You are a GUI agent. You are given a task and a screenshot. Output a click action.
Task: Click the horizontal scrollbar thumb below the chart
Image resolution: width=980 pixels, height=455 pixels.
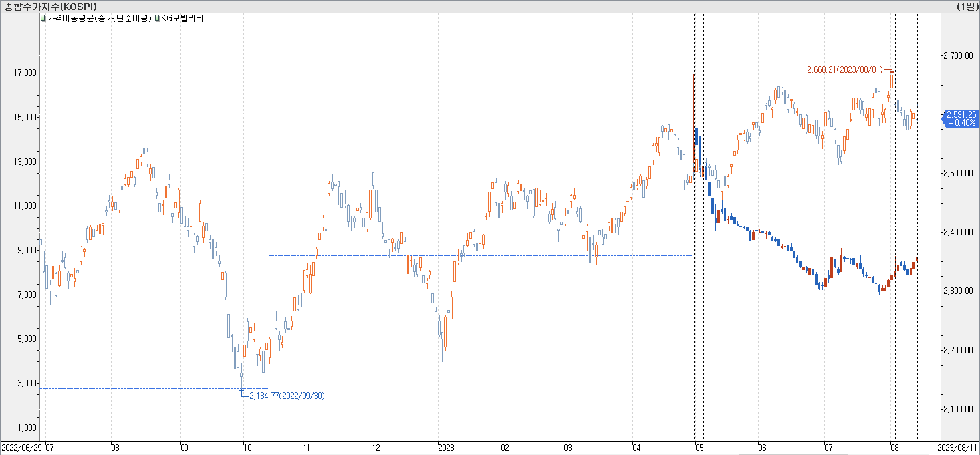(x=793, y=454)
